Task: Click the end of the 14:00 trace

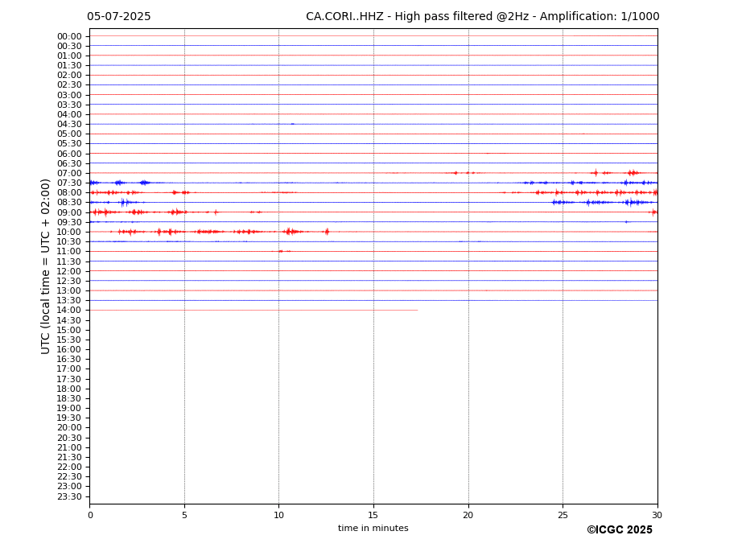Action: [x=417, y=311]
